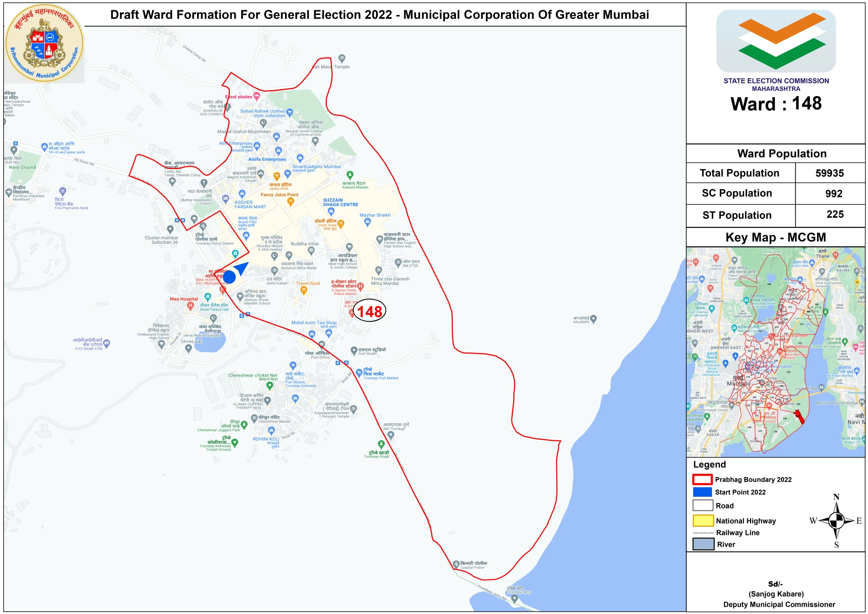Click the compass rose north arrow
868x614 pixels.
click(836, 507)
